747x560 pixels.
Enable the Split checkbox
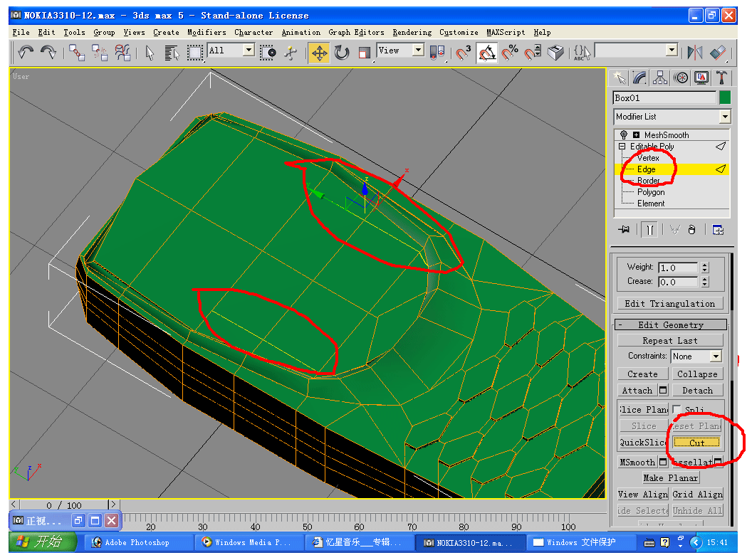(677, 409)
